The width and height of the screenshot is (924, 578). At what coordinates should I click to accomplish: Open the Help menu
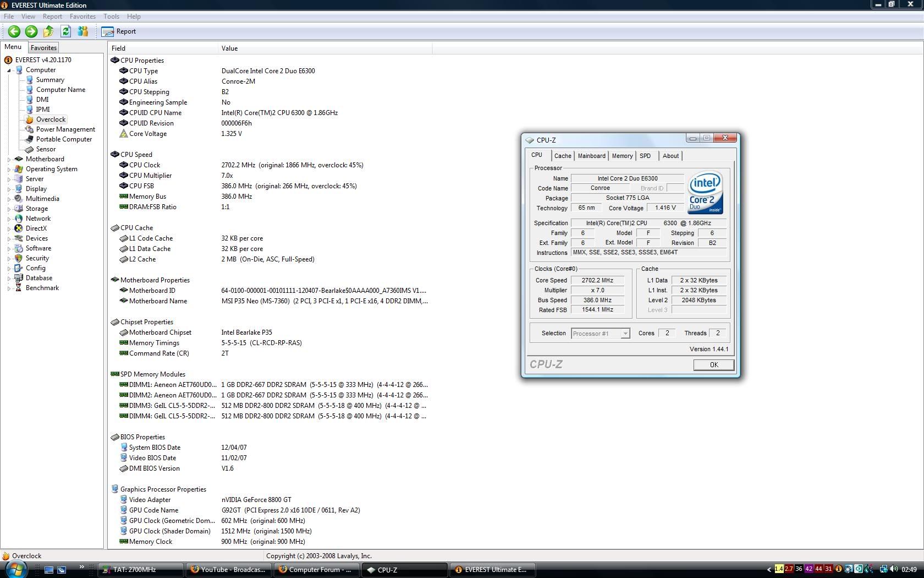(x=134, y=17)
